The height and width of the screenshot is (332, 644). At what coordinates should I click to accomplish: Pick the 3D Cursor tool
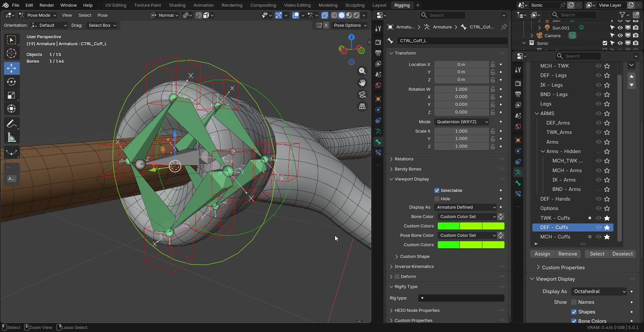click(x=12, y=54)
